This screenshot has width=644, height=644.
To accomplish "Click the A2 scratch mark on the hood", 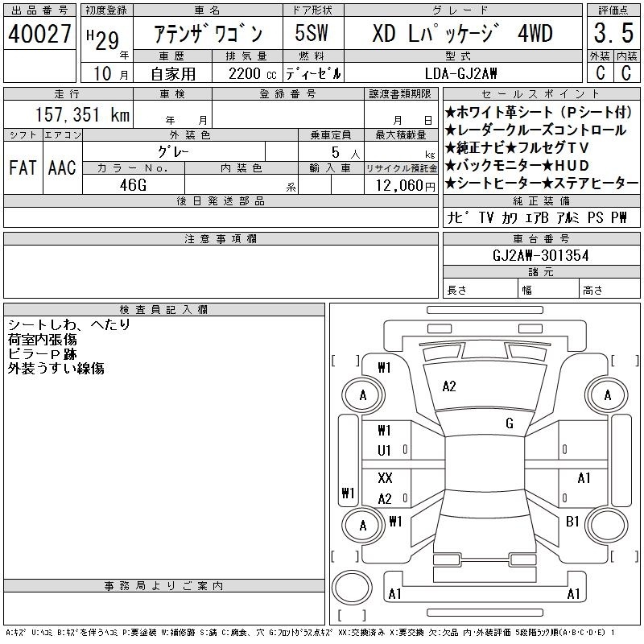I will pyautogui.click(x=449, y=386).
